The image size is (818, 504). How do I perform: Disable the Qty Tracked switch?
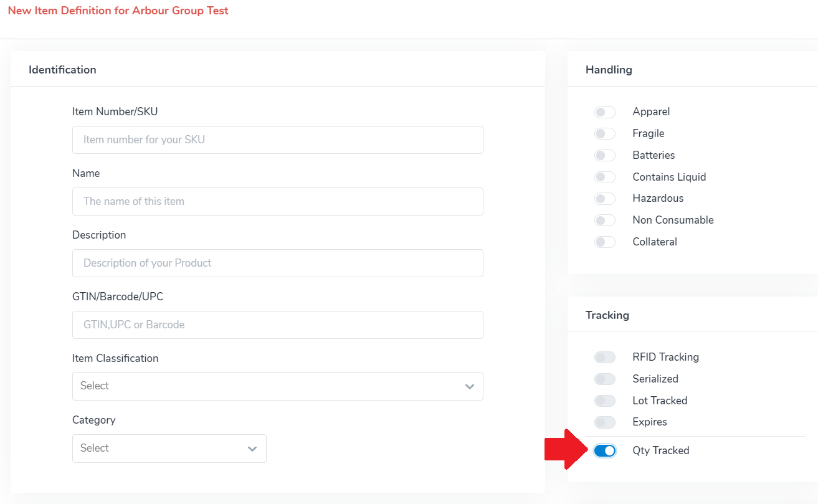(x=604, y=450)
